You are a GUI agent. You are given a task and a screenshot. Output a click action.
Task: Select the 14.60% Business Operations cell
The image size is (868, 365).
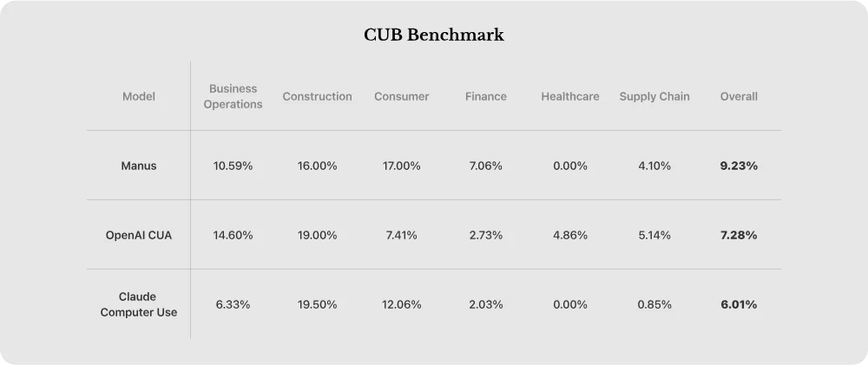[233, 235]
